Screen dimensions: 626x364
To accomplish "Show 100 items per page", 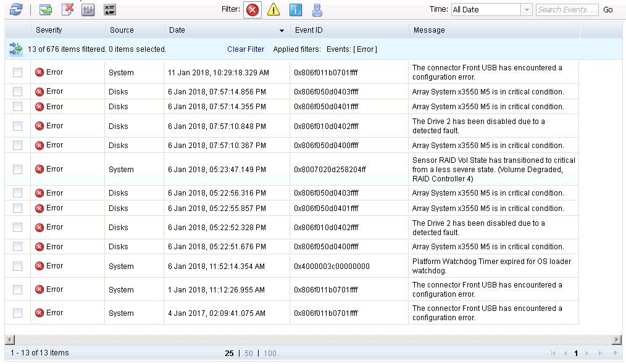I will coord(270,354).
